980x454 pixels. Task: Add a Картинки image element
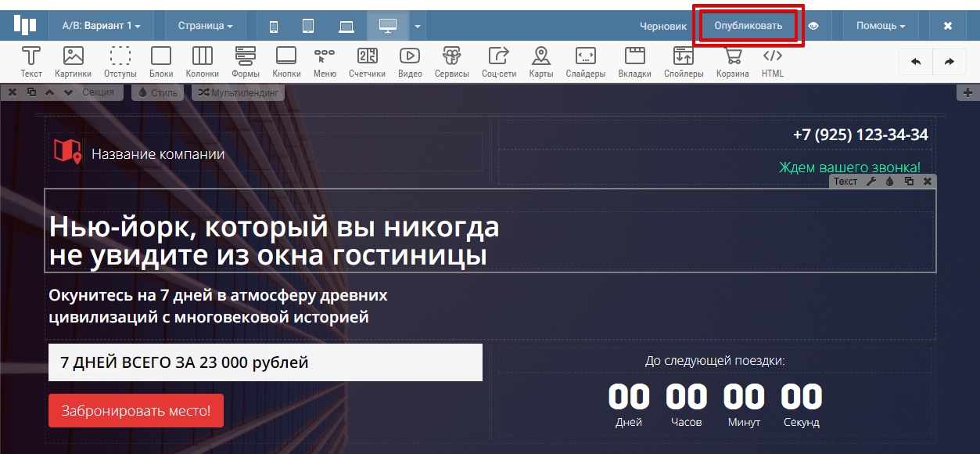coord(73,62)
